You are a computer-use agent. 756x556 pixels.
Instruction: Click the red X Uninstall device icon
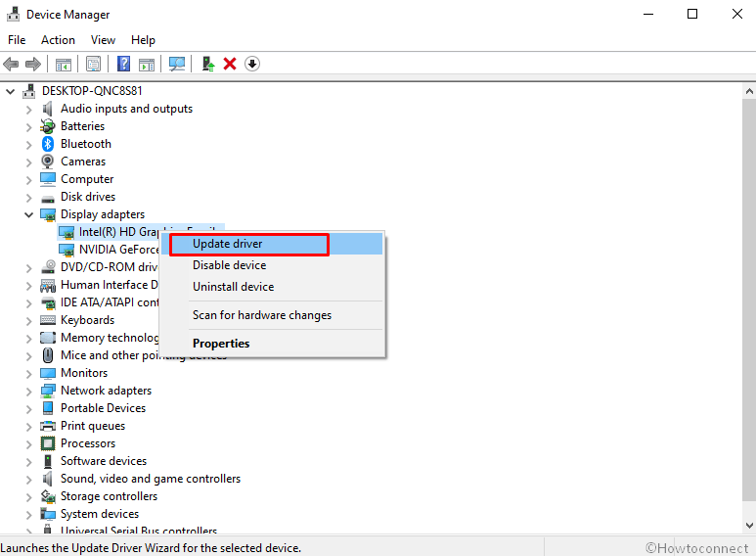pos(230,64)
